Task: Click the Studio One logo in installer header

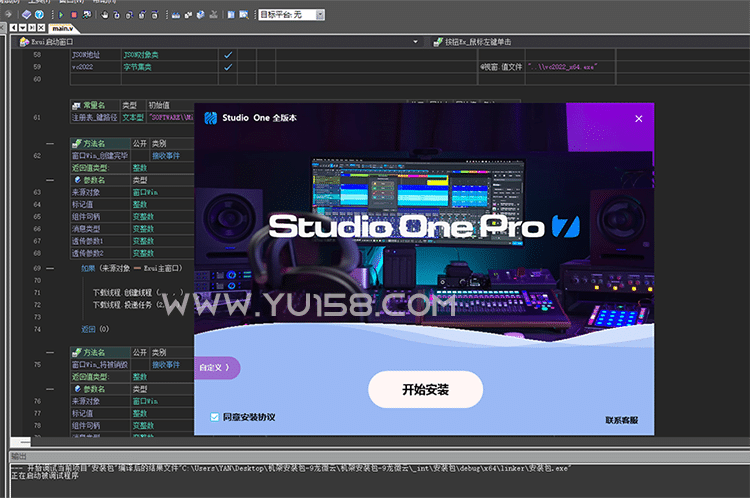Action: pyautogui.click(x=211, y=118)
